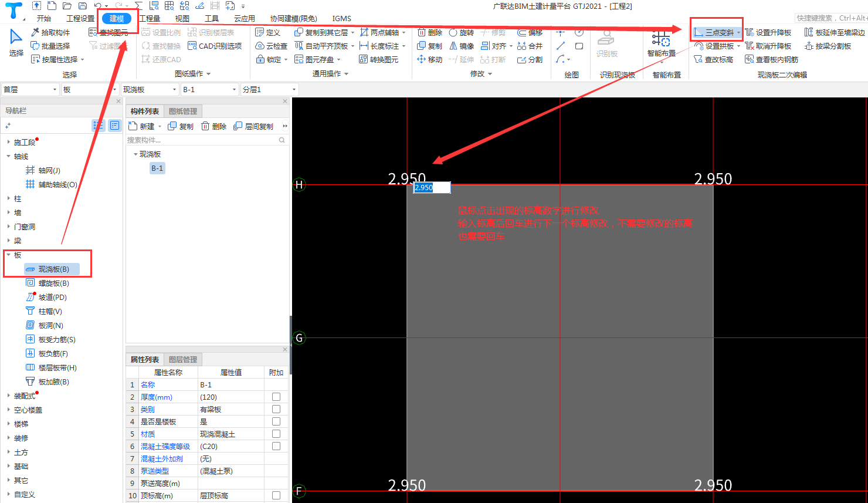Open the 视图 ribbon tab

182,19
